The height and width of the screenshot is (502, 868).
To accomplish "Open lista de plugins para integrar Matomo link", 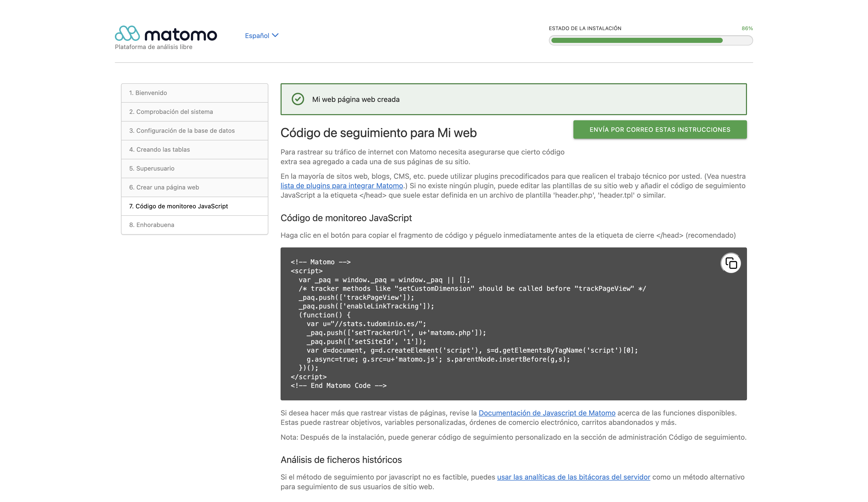I will click(x=342, y=186).
